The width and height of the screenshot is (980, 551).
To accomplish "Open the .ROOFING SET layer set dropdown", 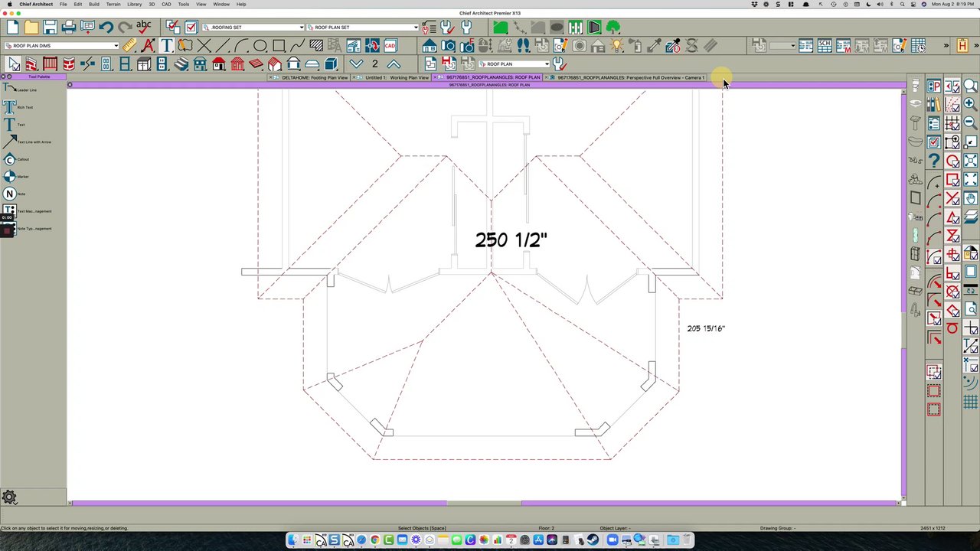I will [x=253, y=28].
